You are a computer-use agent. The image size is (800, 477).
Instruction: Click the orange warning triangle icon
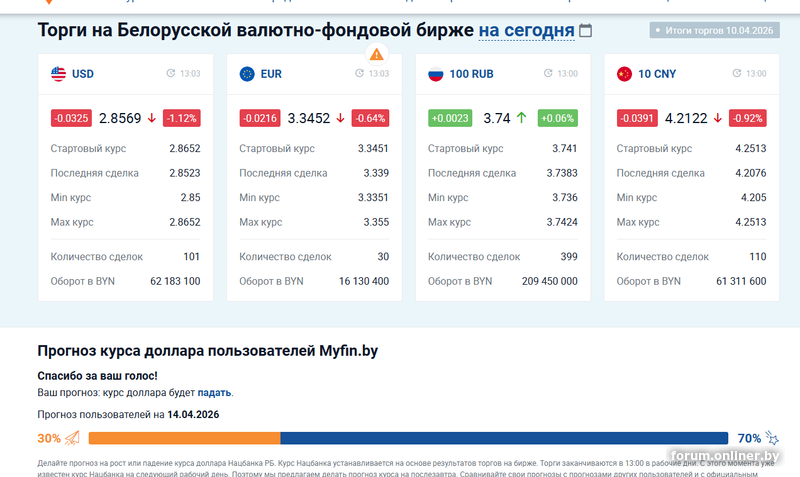click(x=377, y=54)
